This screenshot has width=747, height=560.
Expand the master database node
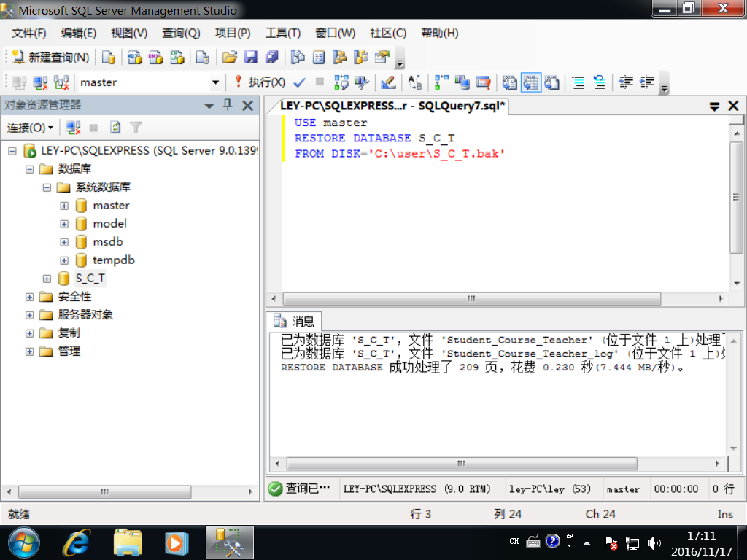pos(64,206)
